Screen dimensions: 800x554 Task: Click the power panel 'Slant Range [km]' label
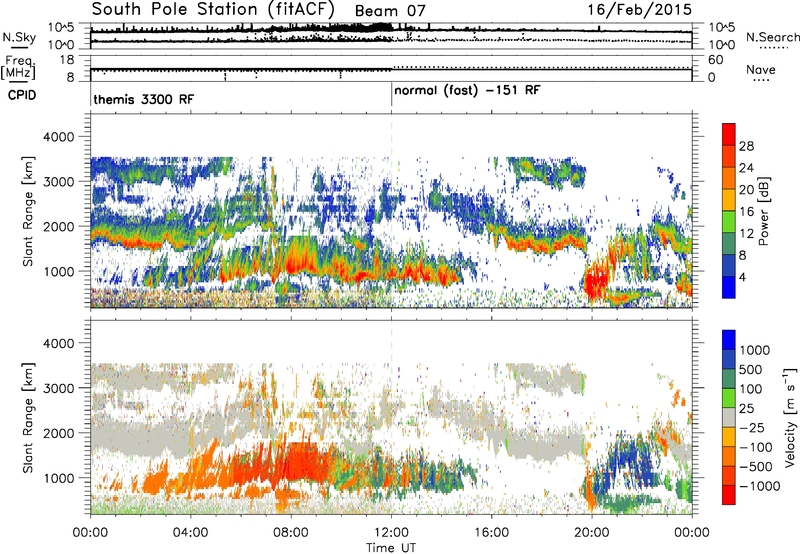pos(28,211)
